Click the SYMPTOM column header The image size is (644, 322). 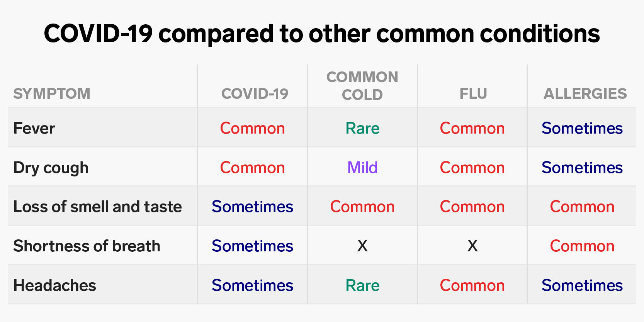click(x=52, y=93)
